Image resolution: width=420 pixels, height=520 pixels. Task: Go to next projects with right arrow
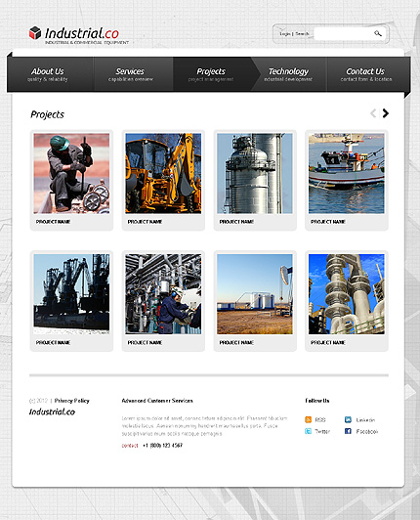pyautogui.click(x=385, y=113)
